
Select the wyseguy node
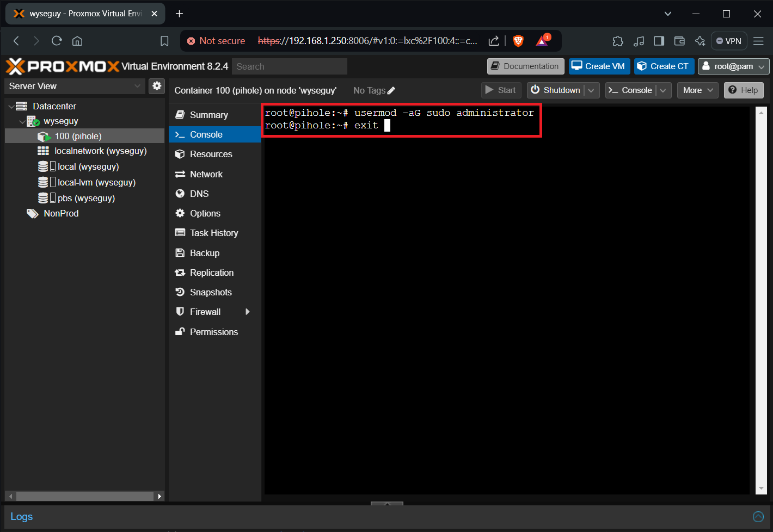coord(61,121)
